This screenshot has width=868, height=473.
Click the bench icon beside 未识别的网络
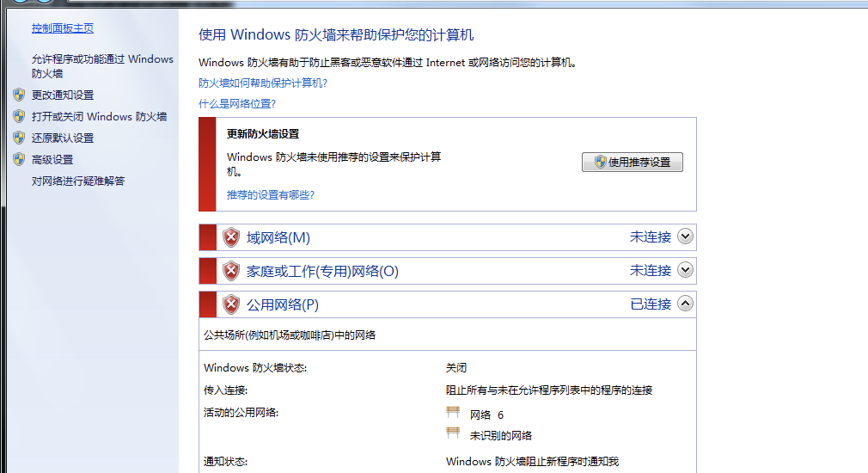[x=453, y=433]
